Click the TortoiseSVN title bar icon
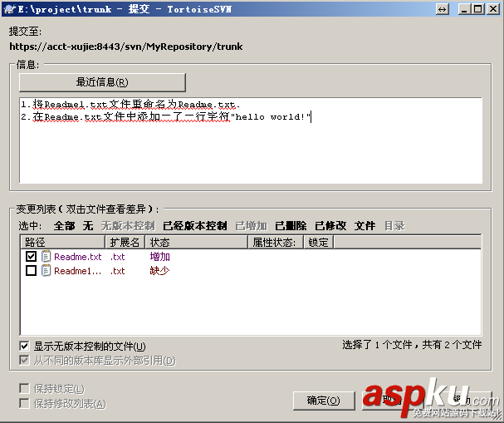 coord(10,9)
